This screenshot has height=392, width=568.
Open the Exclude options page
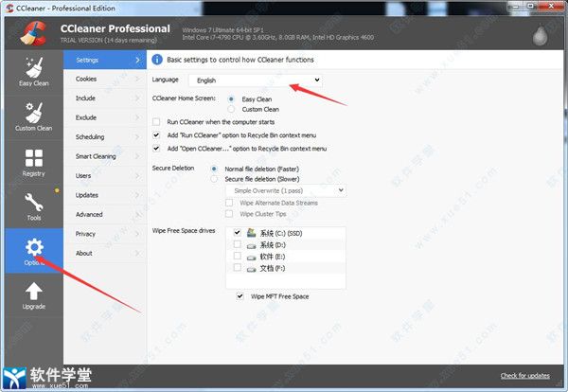(x=105, y=117)
